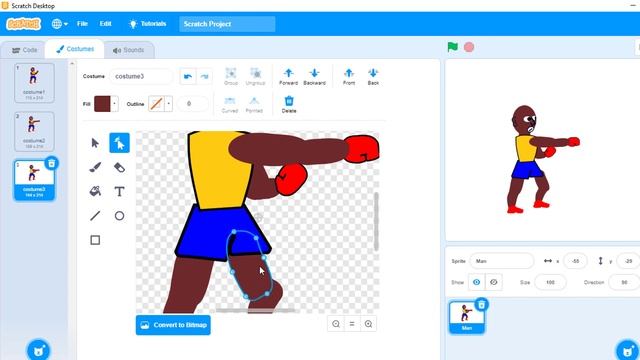
Task: Bring shape to Front
Action: (x=349, y=76)
